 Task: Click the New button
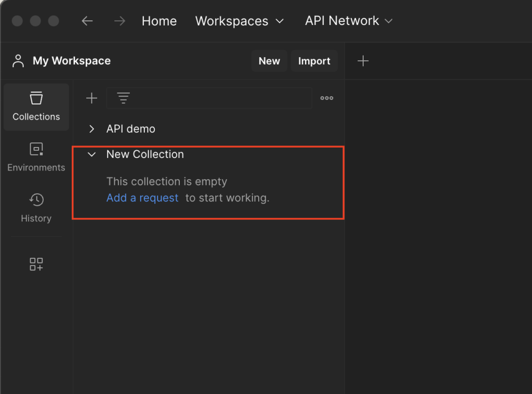point(270,61)
